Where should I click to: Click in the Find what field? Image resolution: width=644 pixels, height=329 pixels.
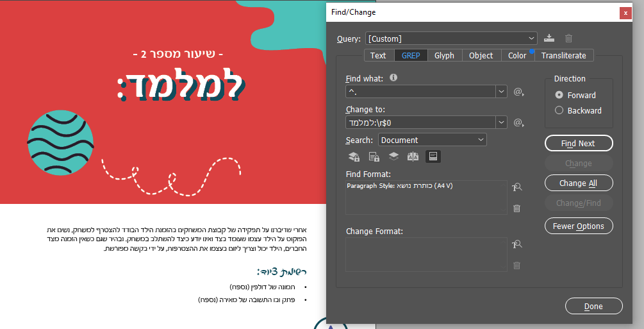pos(420,91)
